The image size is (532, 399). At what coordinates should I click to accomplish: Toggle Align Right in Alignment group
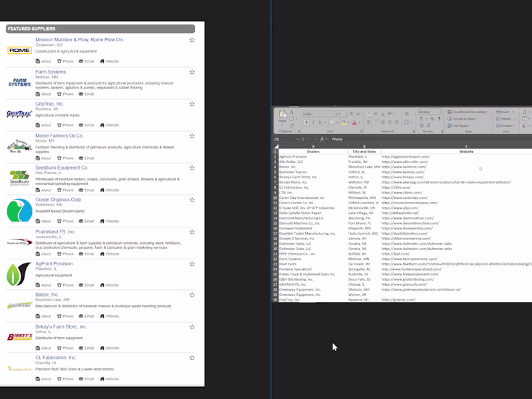383,122
